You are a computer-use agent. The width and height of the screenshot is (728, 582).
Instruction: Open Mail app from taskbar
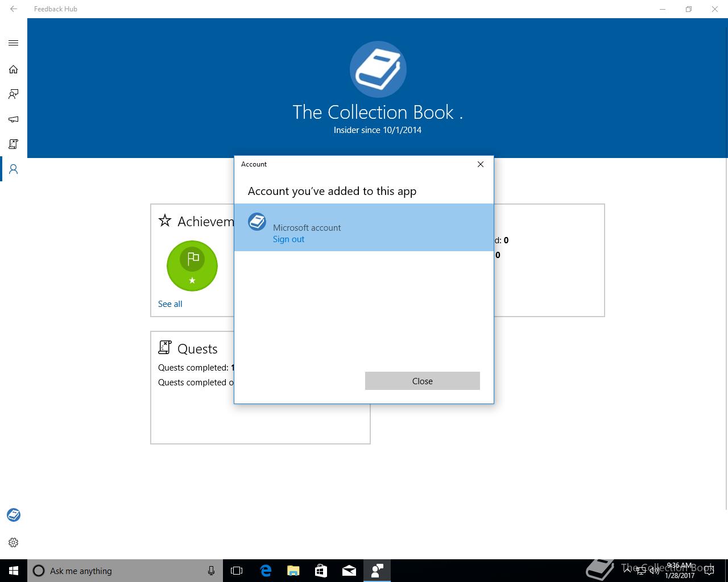[x=349, y=571]
